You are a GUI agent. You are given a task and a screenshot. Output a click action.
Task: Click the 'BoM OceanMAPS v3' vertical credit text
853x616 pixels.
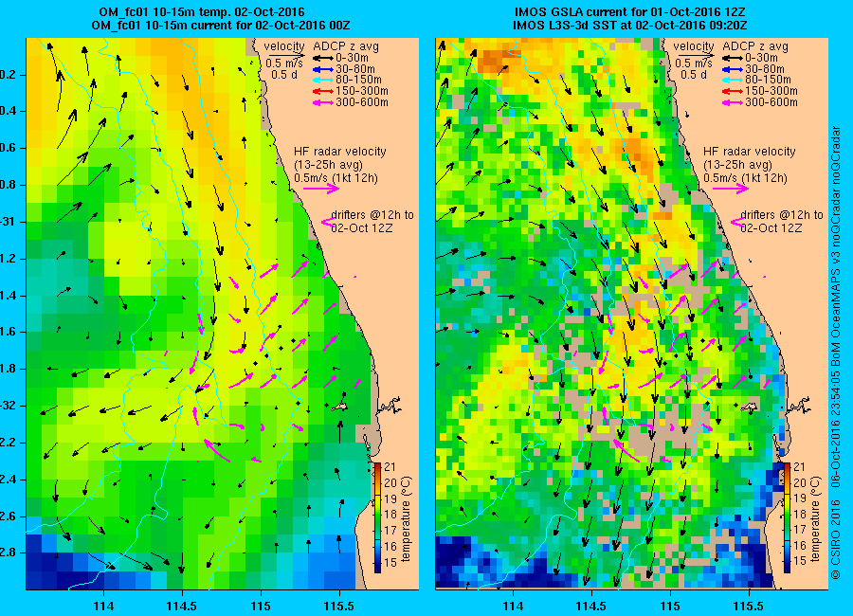(x=836, y=308)
